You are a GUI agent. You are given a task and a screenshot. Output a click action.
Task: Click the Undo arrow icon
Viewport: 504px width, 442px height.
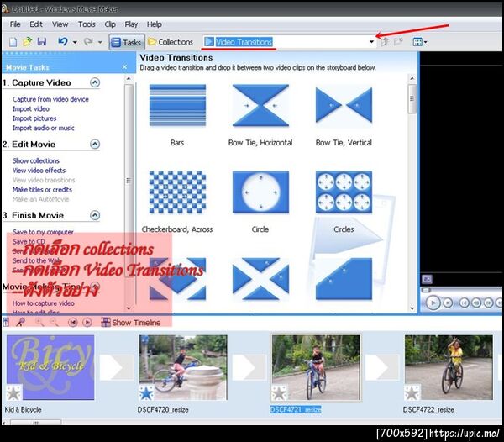click(63, 42)
